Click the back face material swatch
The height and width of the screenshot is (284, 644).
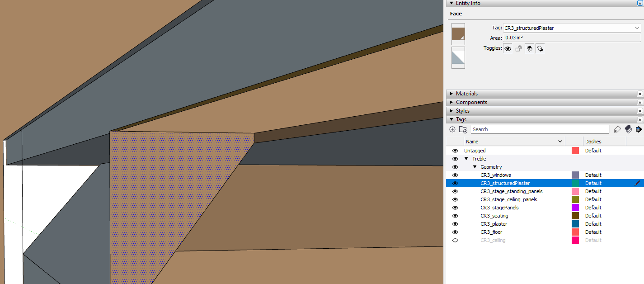pos(458,58)
